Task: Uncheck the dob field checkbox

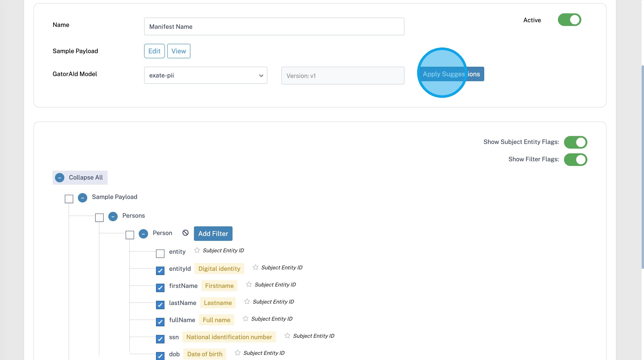Action: tap(160, 356)
